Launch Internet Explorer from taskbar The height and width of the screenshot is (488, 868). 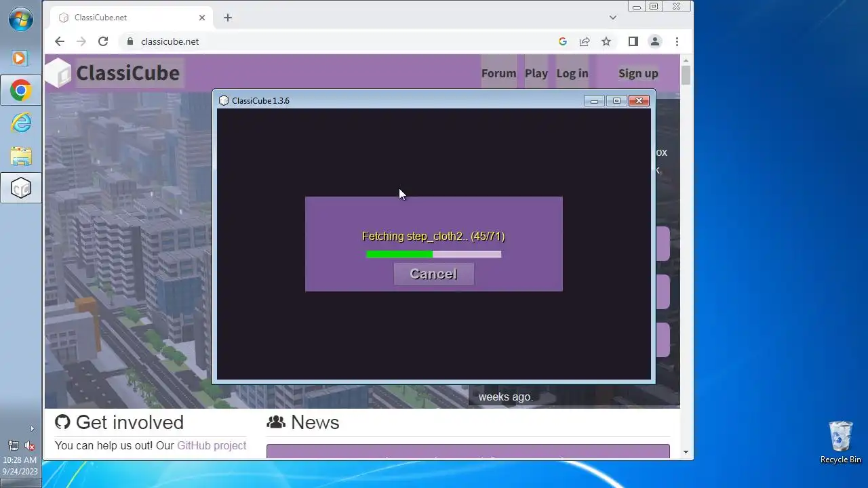pyautogui.click(x=20, y=123)
